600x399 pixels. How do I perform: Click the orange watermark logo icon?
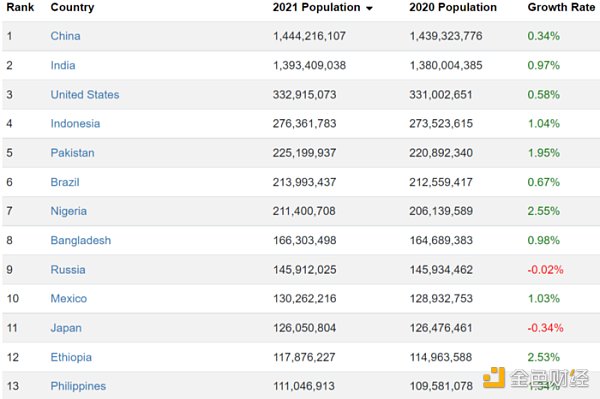click(494, 378)
